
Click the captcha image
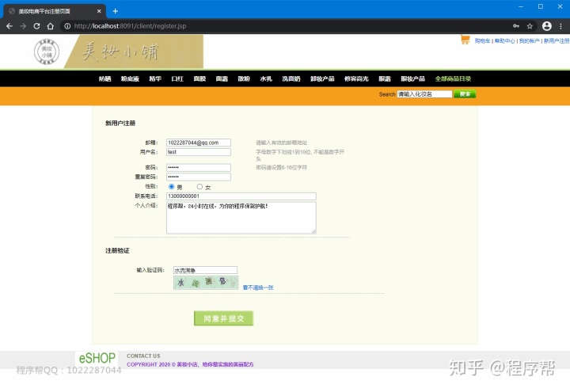point(206,283)
